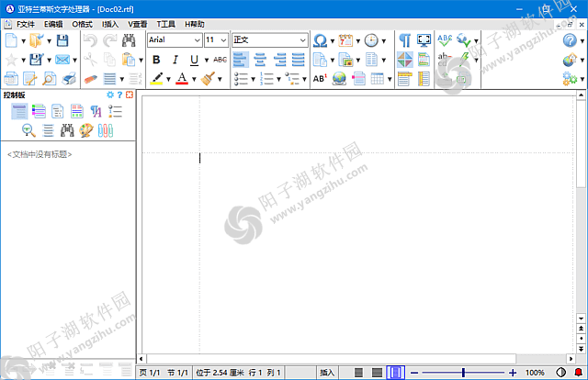Expand the bullet list dropdown arrow

[x=254, y=79]
